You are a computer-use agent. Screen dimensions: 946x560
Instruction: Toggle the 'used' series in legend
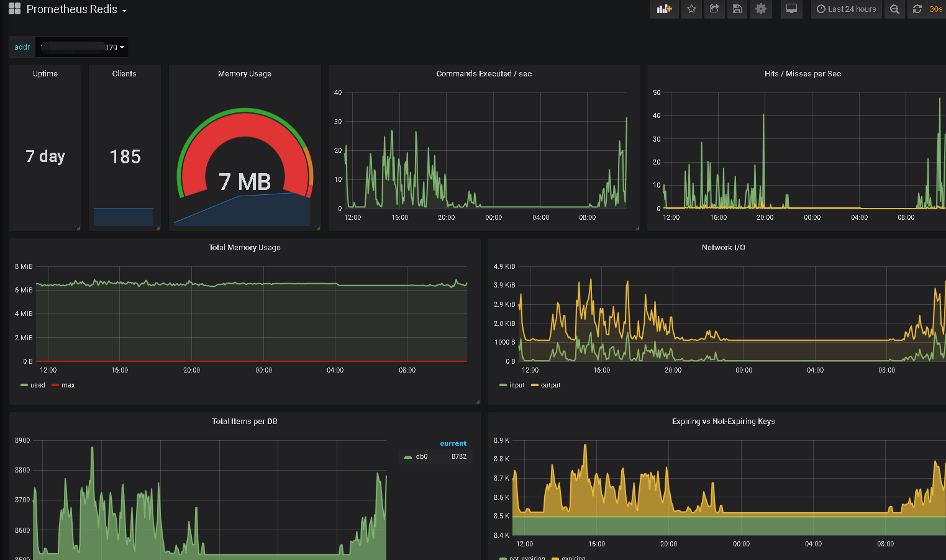[x=37, y=386]
